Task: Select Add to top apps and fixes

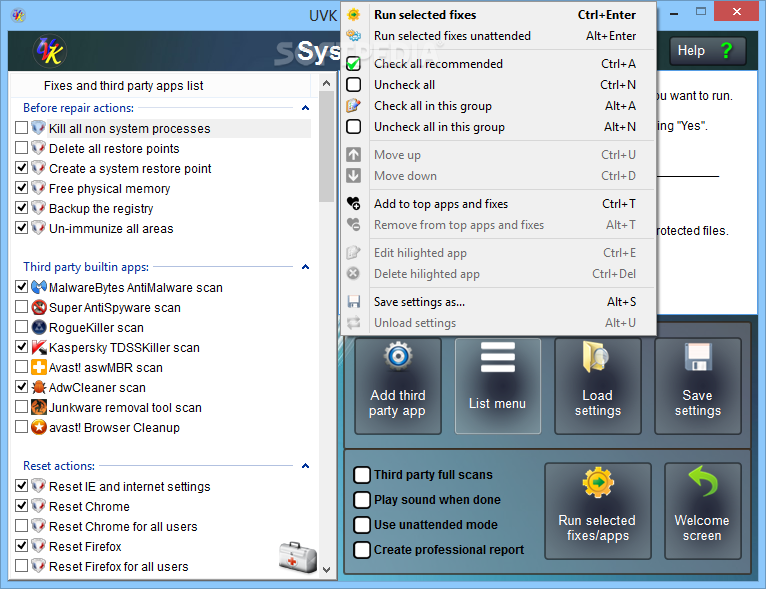Action: 498,204
